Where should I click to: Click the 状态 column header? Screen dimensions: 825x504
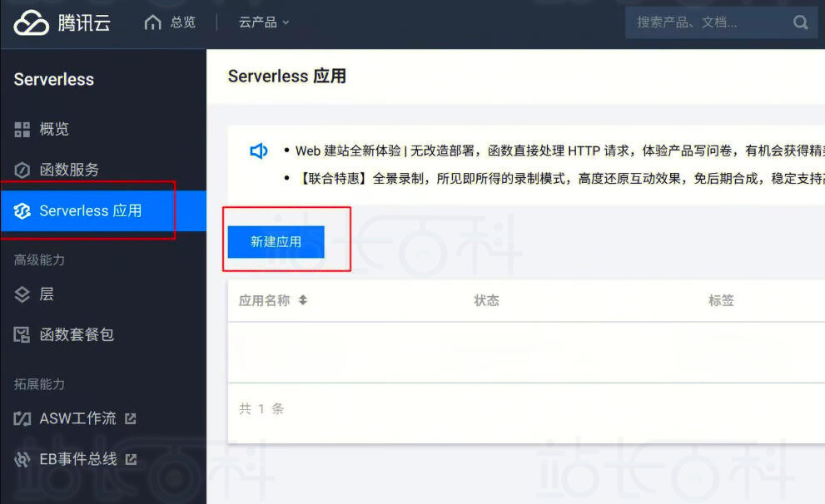(x=486, y=300)
